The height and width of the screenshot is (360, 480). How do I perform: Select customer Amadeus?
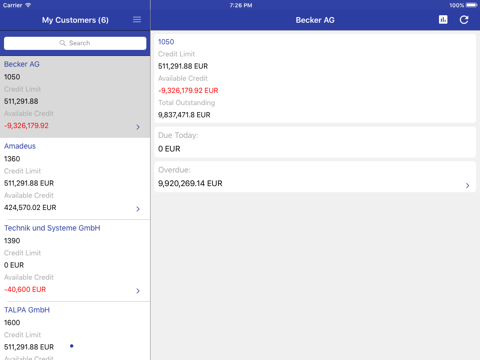(x=75, y=179)
